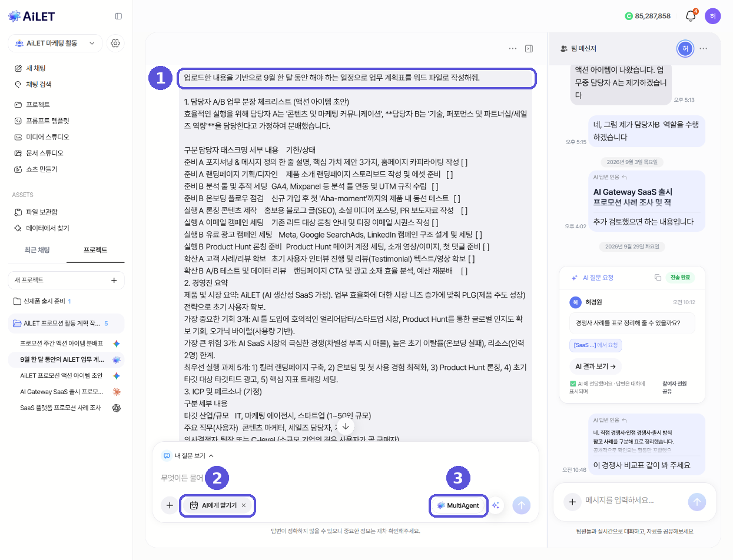Open the notifications bell
The height and width of the screenshot is (560, 733).
[691, 16]
